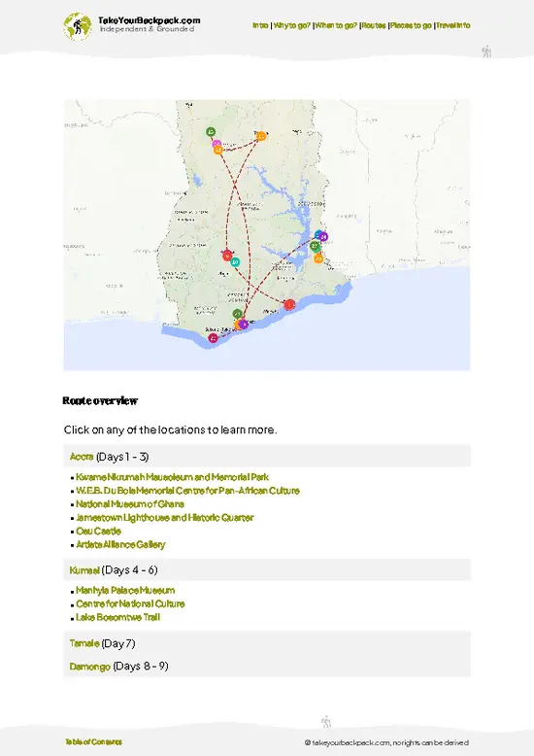Click the '(Days 4 - 6)' text
Image resolution: width=534 pixels, height=756 pixels.
pos(130,569)
